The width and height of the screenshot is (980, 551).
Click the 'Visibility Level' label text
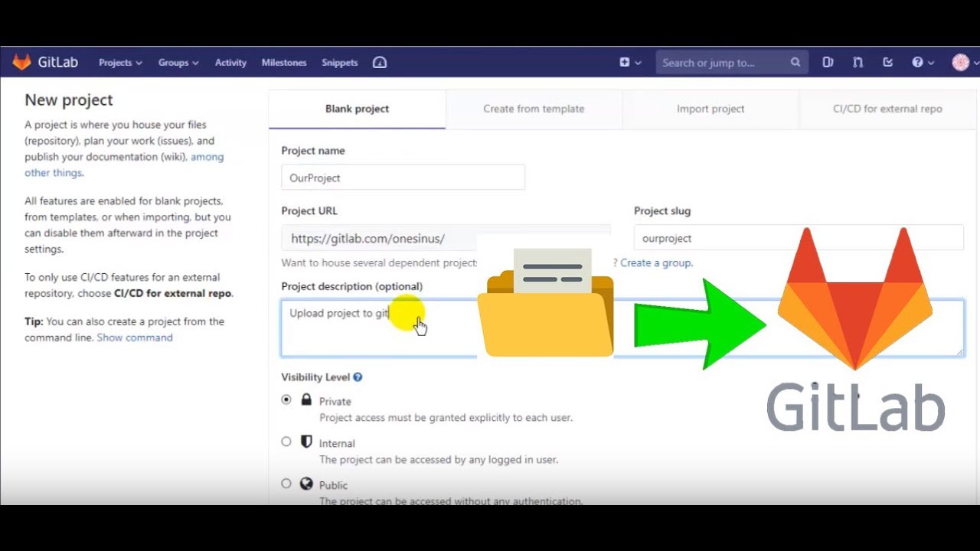(315, 377)
